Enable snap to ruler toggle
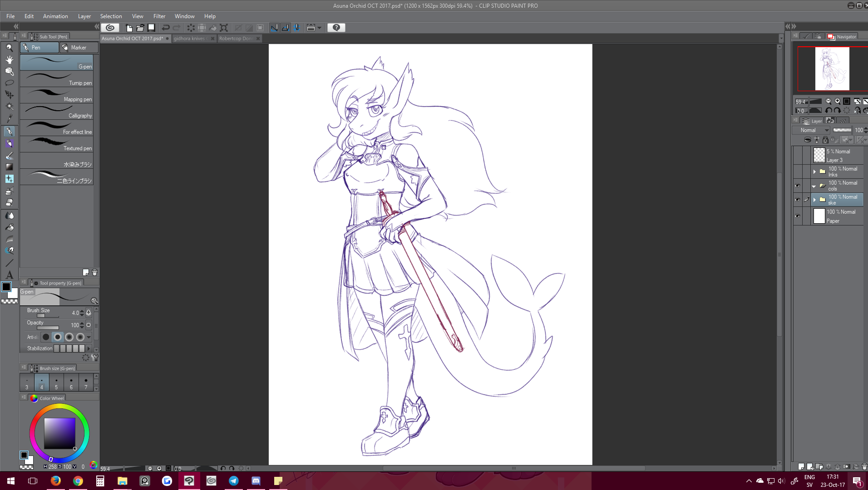The width and height of the screenshot is (868, 490). 274,28
